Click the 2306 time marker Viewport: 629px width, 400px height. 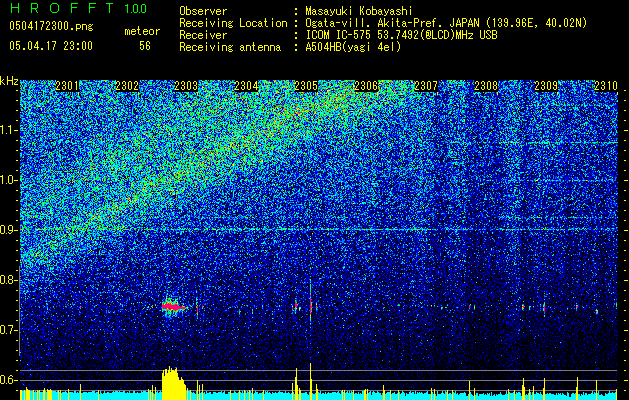click(366, 86)
